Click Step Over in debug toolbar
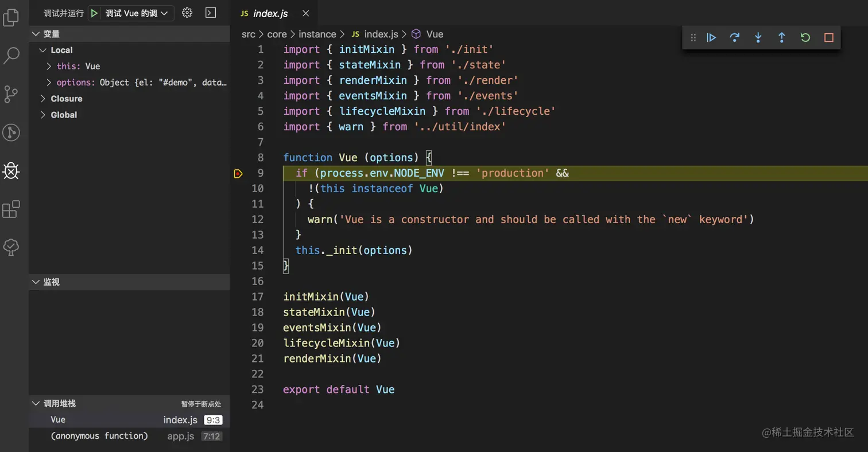The image size is (868, 452). click(x=734, y=38)
